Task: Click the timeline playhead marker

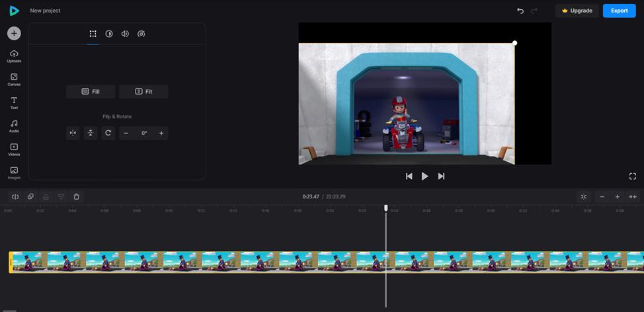Action: click(386, 208)
